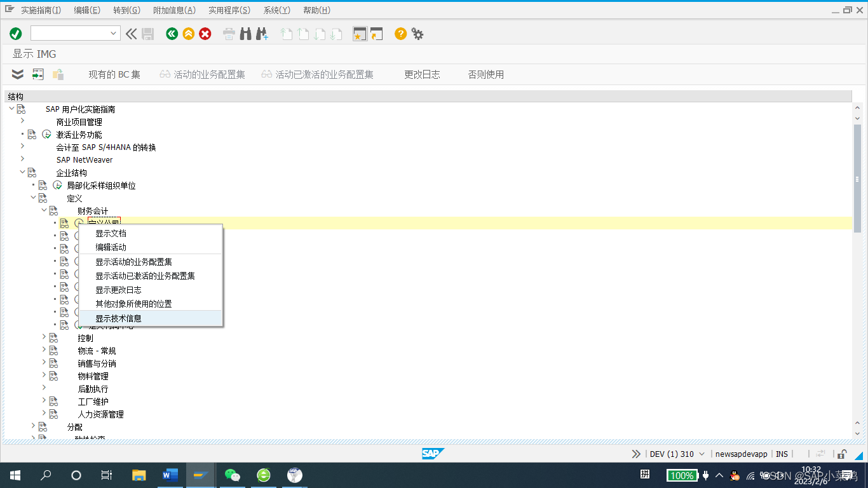This screenshot has height=488, width=868.
Task: Click the yellow Exit button icon
Action: click(188, 34)
